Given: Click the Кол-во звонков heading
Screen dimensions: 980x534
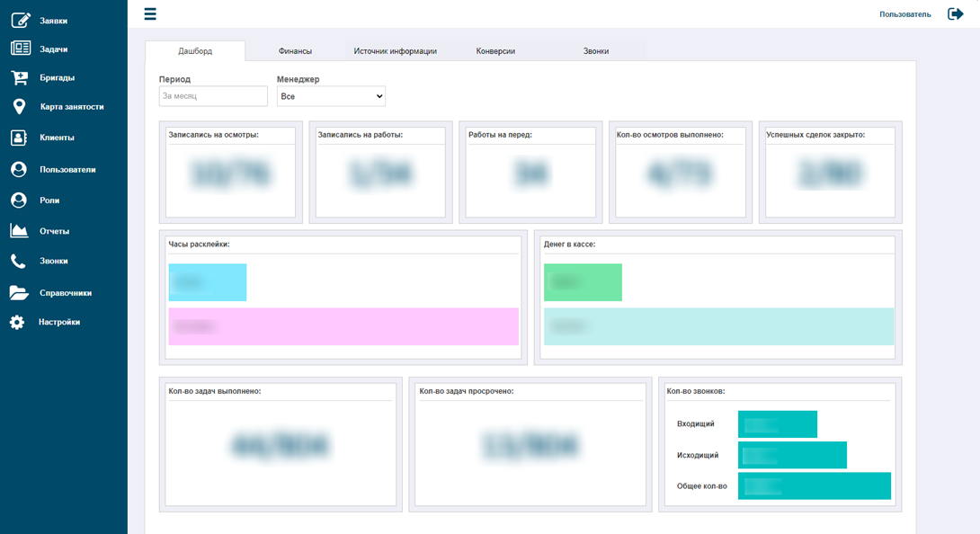Looking at the screenshot, I should click(696, 391).
